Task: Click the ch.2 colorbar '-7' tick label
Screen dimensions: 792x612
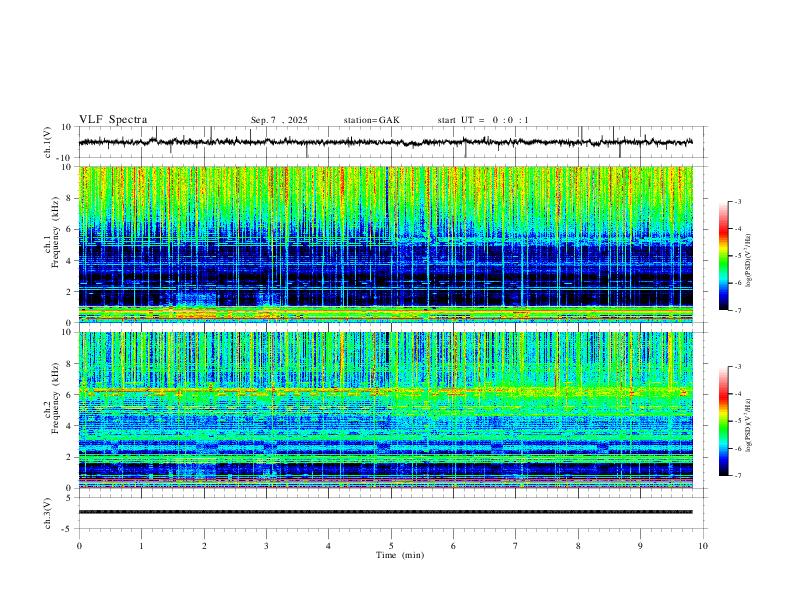Action: click(x=738, y=476)
